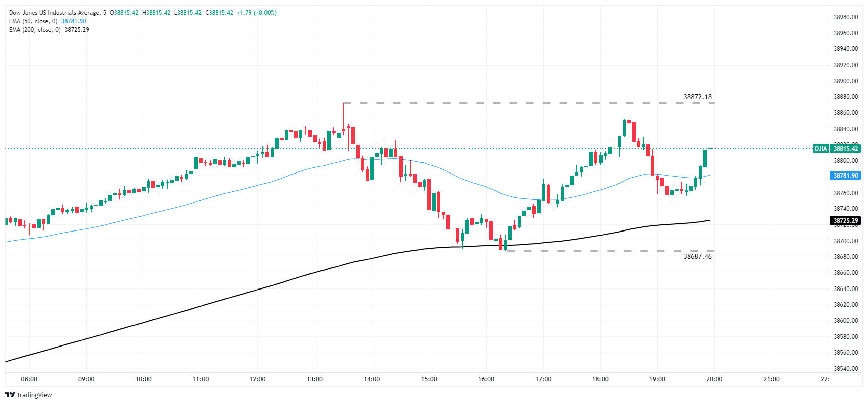The height and width of the screenshot is (404, 868).
Task: Click the 20:00 time axis label
Action: pyautogui.click(x=714, y=379)
